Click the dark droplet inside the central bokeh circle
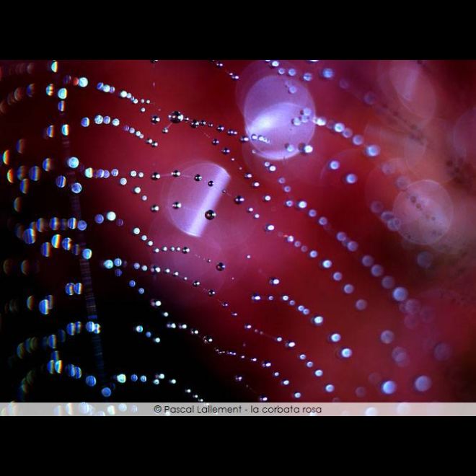Viewport: 476px width, 476px height. coord(210,214)
